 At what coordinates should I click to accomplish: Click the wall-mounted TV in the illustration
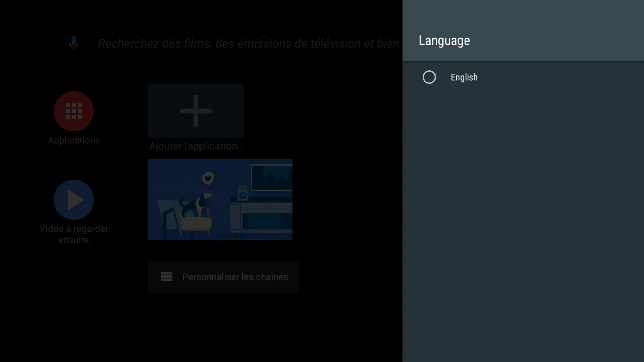pyautogui.click(x=272, y=178)
